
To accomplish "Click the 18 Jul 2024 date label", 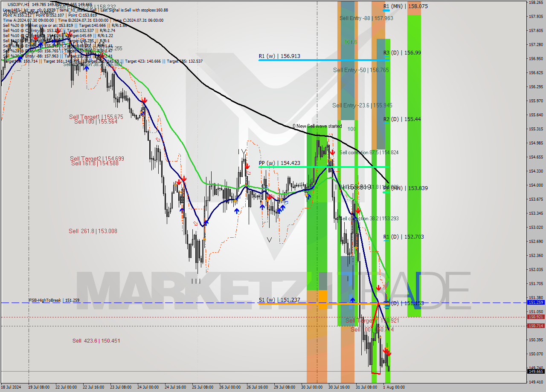I will pos(11,387).
